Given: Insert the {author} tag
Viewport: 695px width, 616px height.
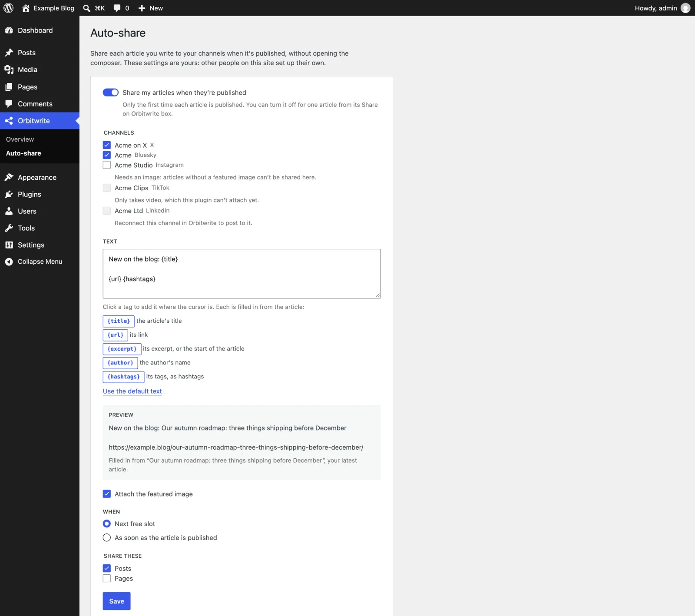Looking at the screenshot, I should (120, 363).
